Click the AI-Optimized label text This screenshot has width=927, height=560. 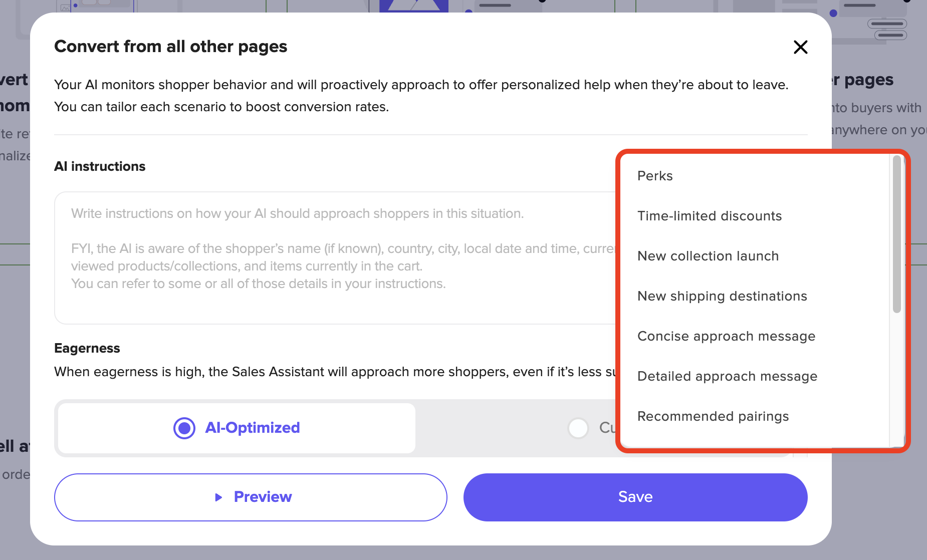tap(253, 428)
